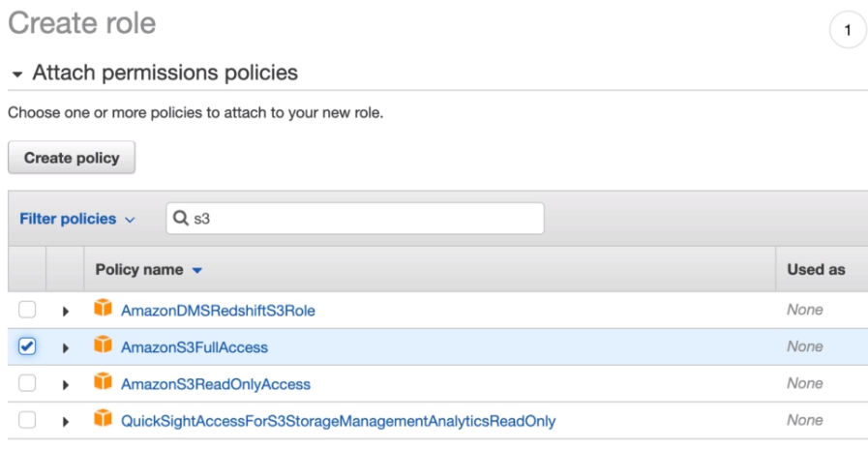Click the Create policy button
The width and height of the screenshot is (868, 449).
click(72, 158)
